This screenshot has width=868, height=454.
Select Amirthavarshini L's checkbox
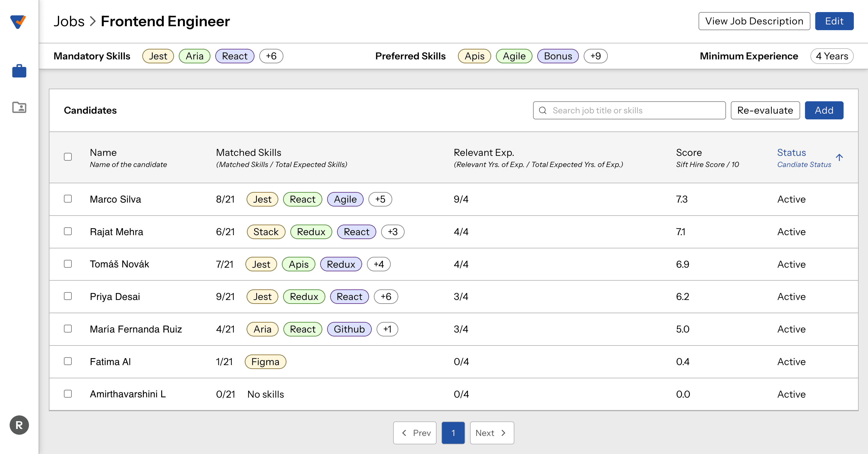tap(68, 394)
